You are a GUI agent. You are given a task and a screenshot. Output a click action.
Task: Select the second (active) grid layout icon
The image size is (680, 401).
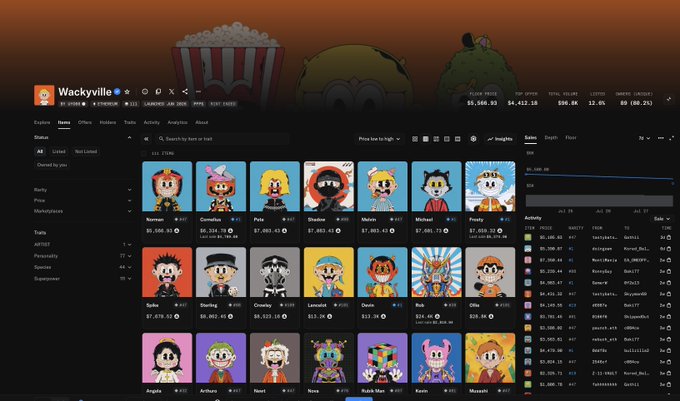click(x=425, y=139)
